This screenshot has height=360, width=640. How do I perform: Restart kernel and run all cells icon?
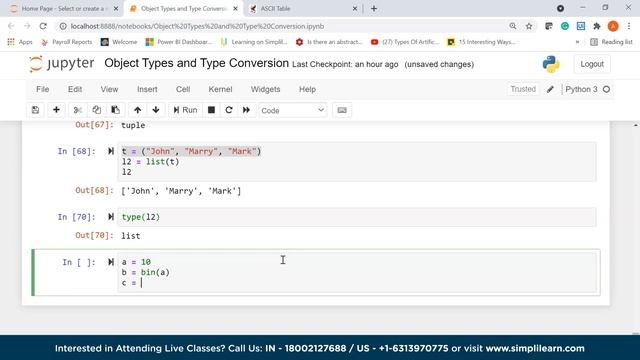246,110
